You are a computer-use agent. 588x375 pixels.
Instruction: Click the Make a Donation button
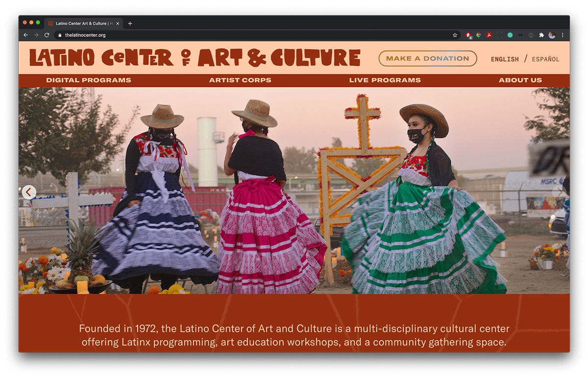[428, 58]
